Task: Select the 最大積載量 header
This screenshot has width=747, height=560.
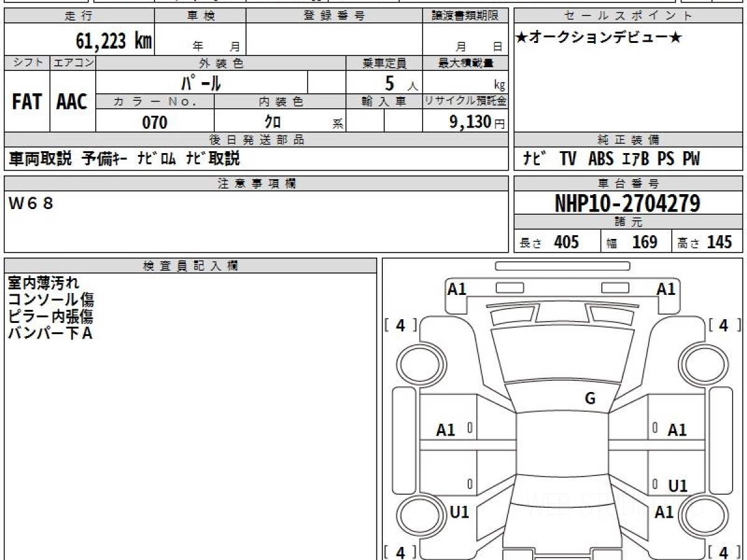Action: 465,63
